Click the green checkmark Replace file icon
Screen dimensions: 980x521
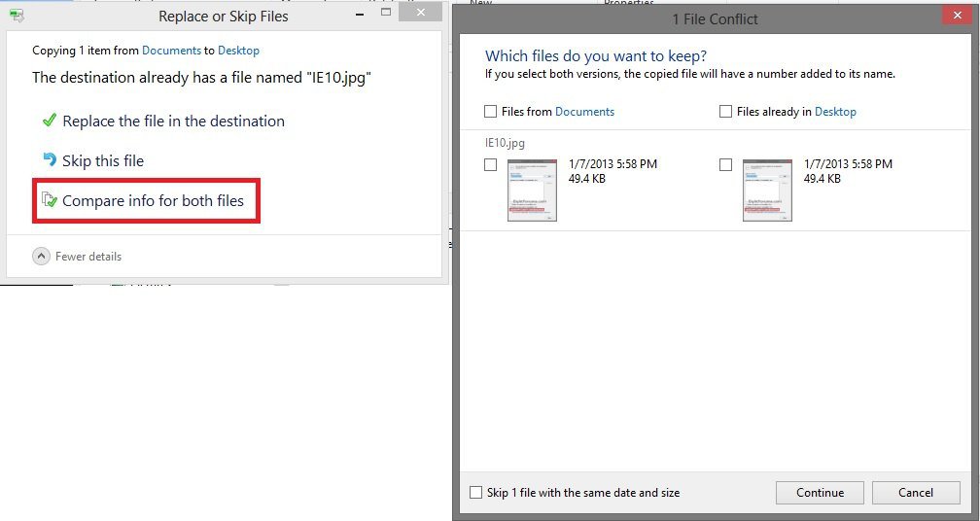point(49,121)
